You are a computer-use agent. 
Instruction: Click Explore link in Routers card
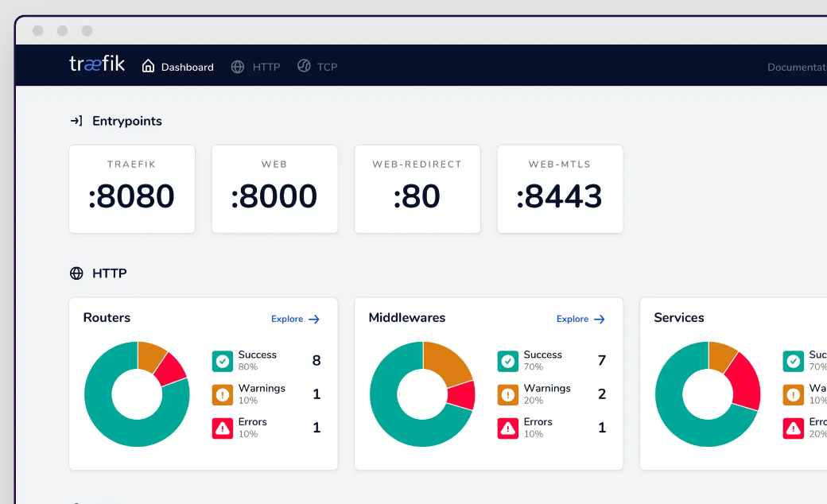(x=295, y=319)
